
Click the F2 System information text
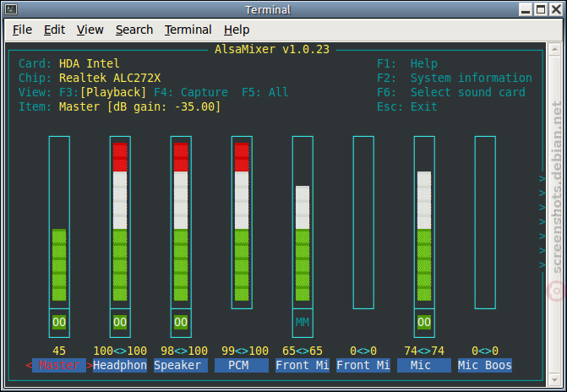455,78
